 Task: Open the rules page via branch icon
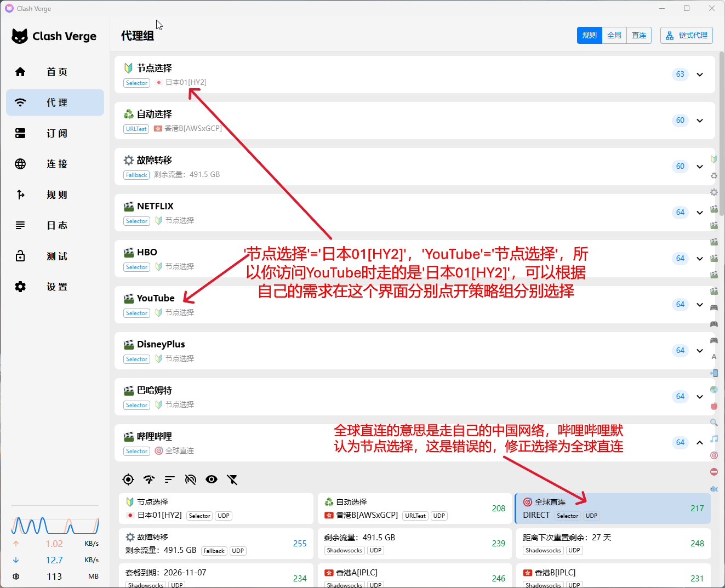point(20,195)
